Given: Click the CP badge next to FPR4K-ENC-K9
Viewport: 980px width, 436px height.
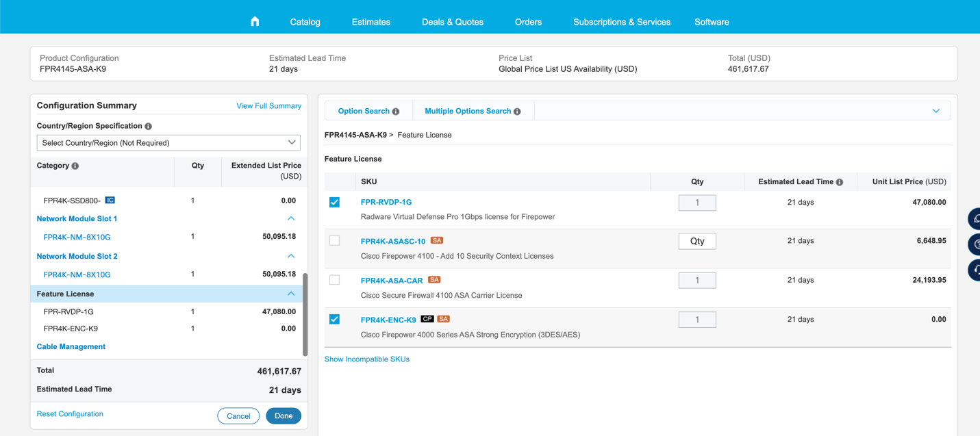Looking at the screenshot, I should click(x=427, y=319).
